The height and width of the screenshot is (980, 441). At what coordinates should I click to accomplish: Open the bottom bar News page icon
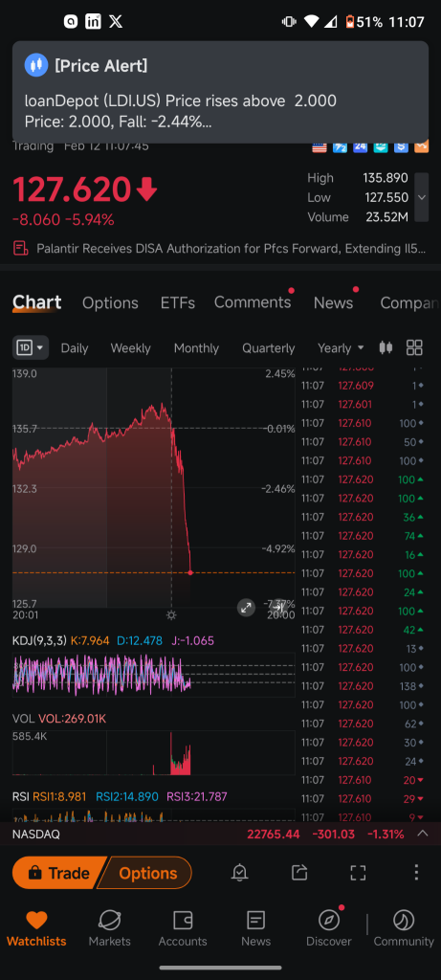pos(255,920)
